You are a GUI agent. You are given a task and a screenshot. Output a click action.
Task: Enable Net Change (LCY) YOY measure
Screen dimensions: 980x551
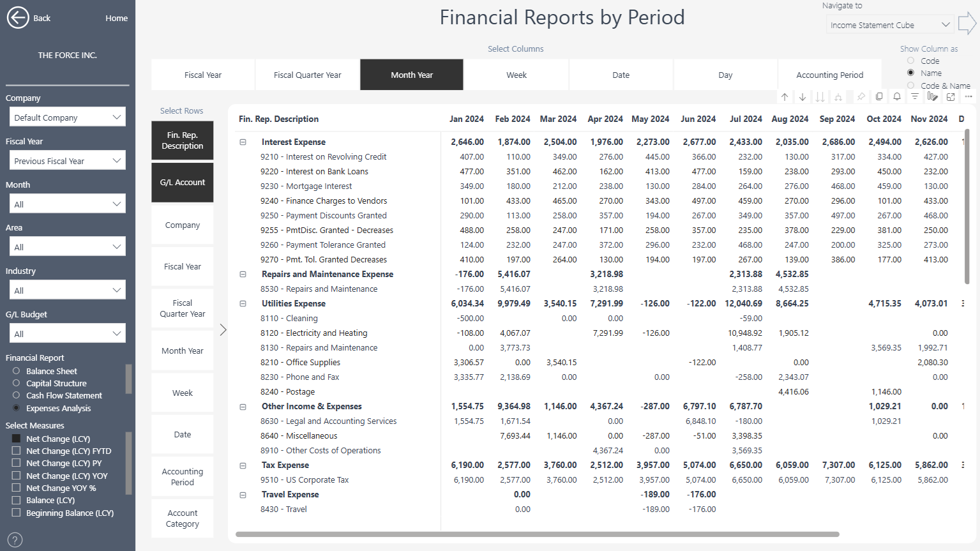coord(17,476)
